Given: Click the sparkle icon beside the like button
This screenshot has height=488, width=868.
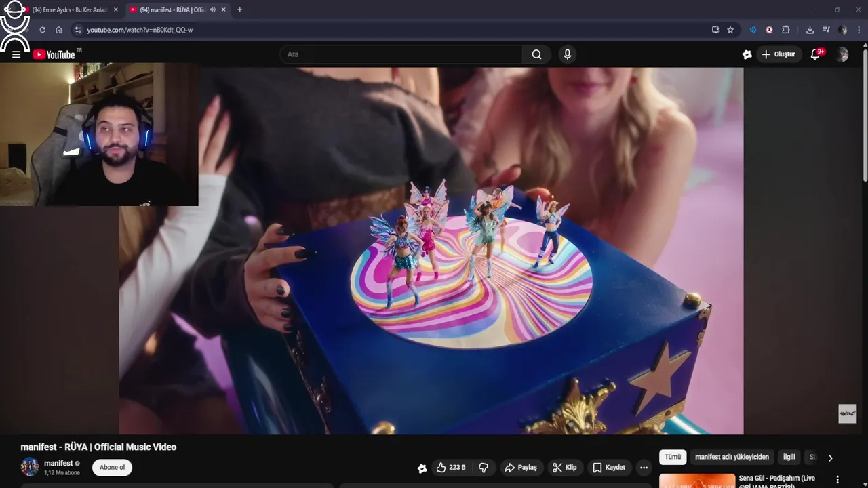Looking at the screenshot, I should (422, 468).
